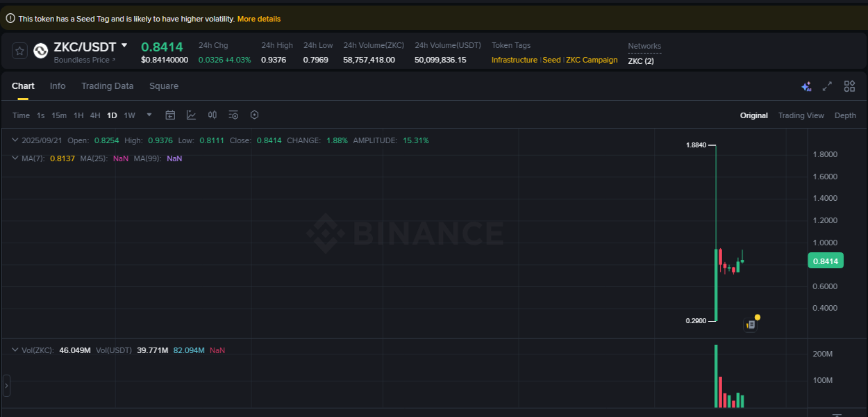Click the gear icon in the chart toolbar
Screen dimensions: 868x417
click(254, 115)
